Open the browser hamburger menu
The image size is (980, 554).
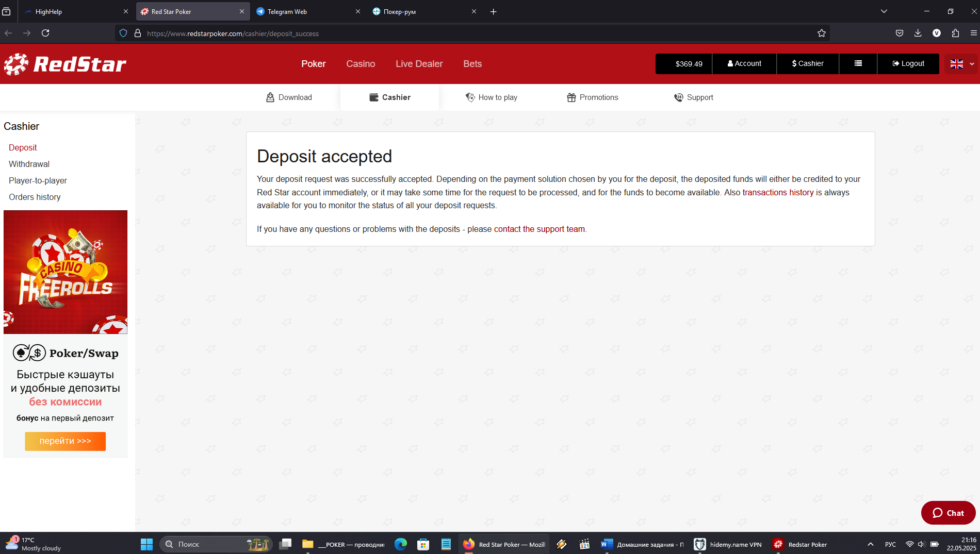click(974, 33)
